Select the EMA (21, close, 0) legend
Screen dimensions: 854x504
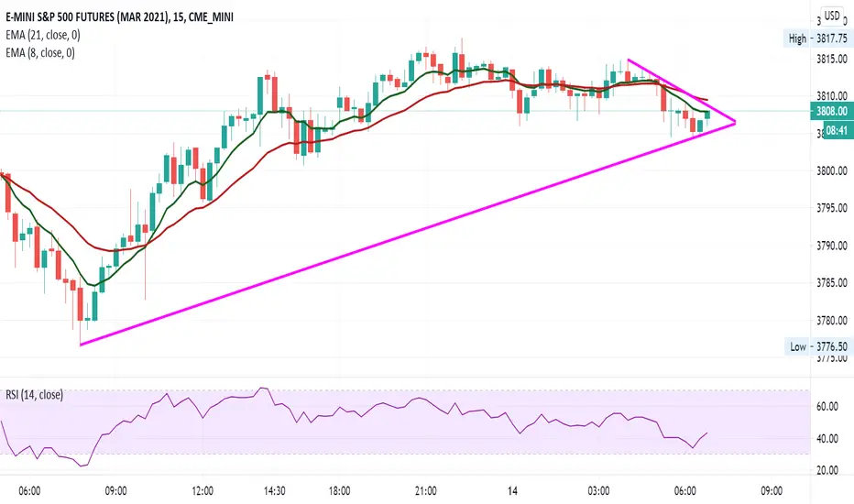tap(43, 35)
